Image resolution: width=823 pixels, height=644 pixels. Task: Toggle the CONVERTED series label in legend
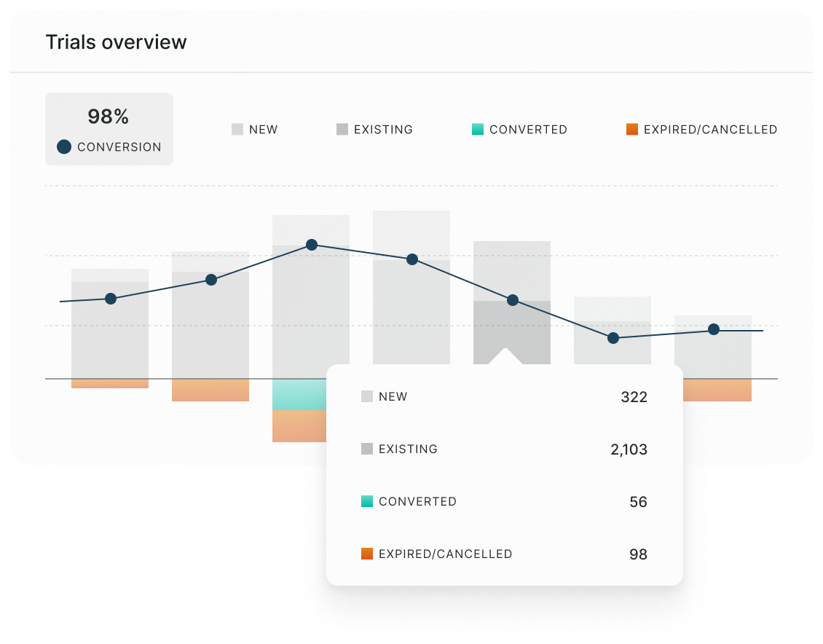(x=528, y=130)
